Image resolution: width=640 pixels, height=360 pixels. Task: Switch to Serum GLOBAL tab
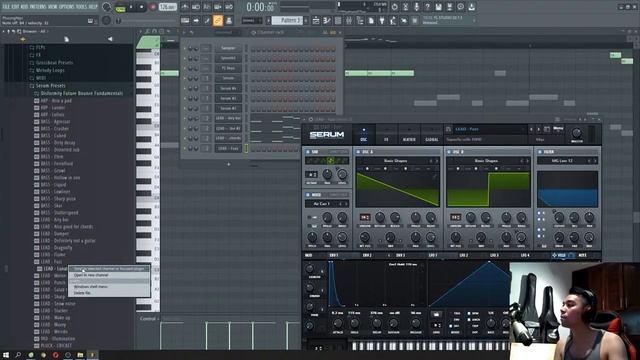[x=432, y=135]
